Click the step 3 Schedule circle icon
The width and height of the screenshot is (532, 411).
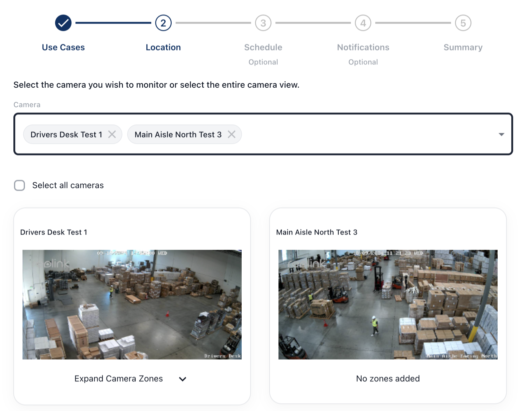[x=263, y=23]
